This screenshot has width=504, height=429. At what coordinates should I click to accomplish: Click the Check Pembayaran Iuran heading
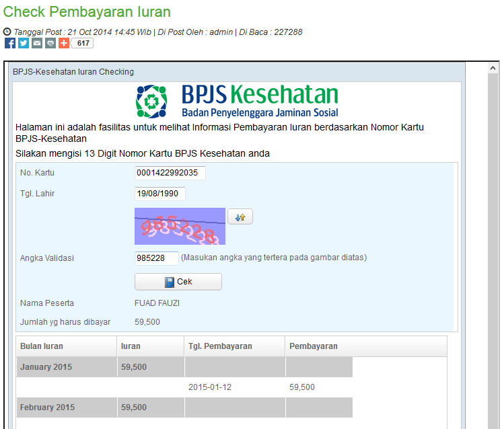pyautogui.click(x=87, y=12)
